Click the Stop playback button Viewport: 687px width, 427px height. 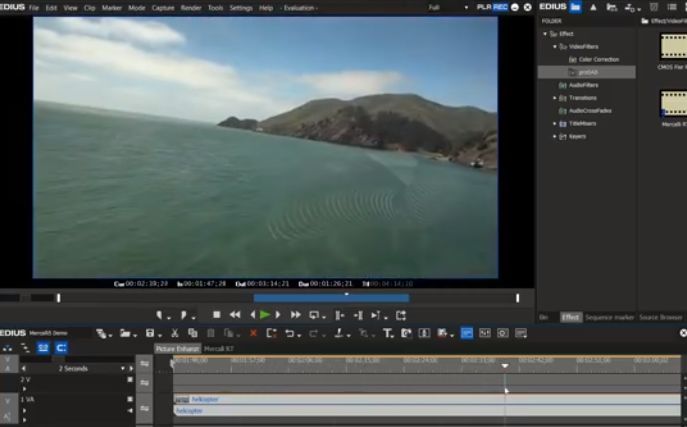tap(216, 314)
